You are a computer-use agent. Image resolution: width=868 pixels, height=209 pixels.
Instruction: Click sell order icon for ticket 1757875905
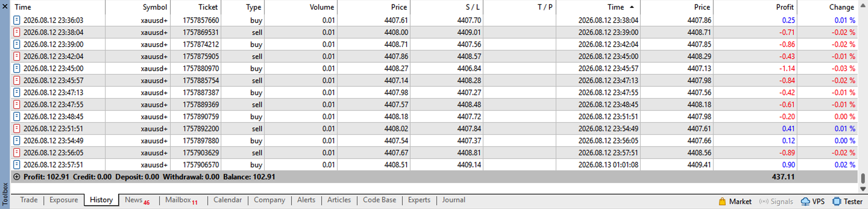point(17,57)
